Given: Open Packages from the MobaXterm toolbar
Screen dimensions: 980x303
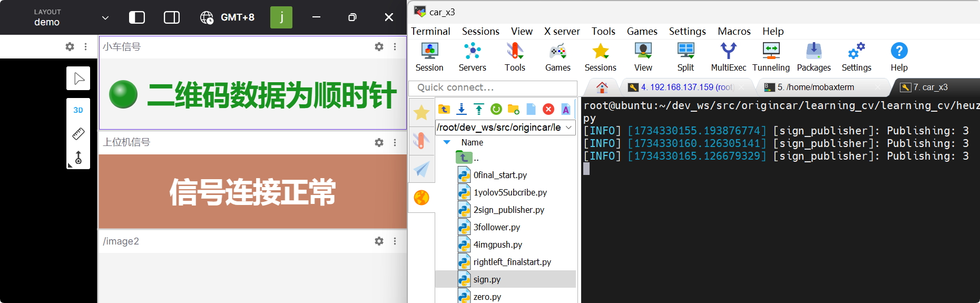Looking at the screenshot, I should click(x=814, y=57).
